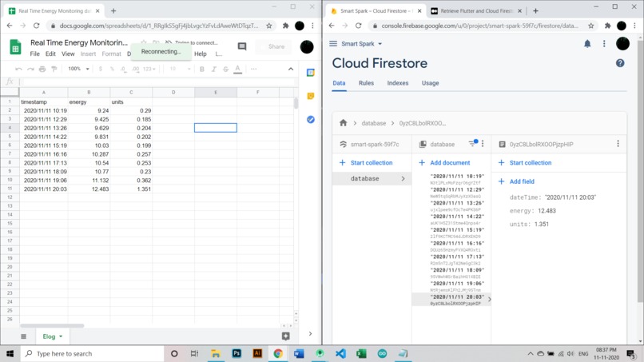Open the View menu in Sheets
This screenshot has height=362, width=644.
tap(68, 54)
